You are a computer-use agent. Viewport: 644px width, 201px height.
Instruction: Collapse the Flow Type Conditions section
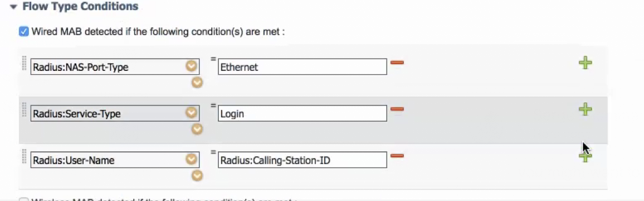(13, 7)
